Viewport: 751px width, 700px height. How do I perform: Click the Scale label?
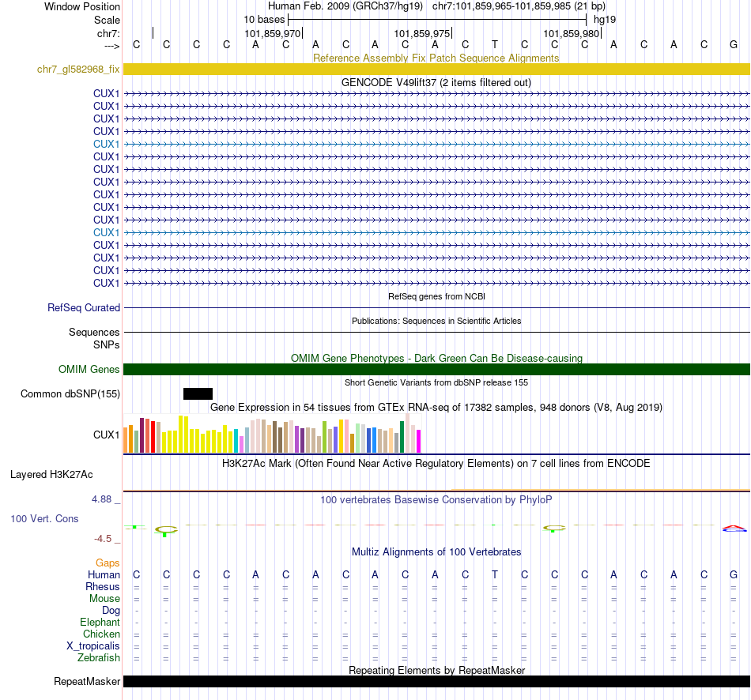point(107,20)
